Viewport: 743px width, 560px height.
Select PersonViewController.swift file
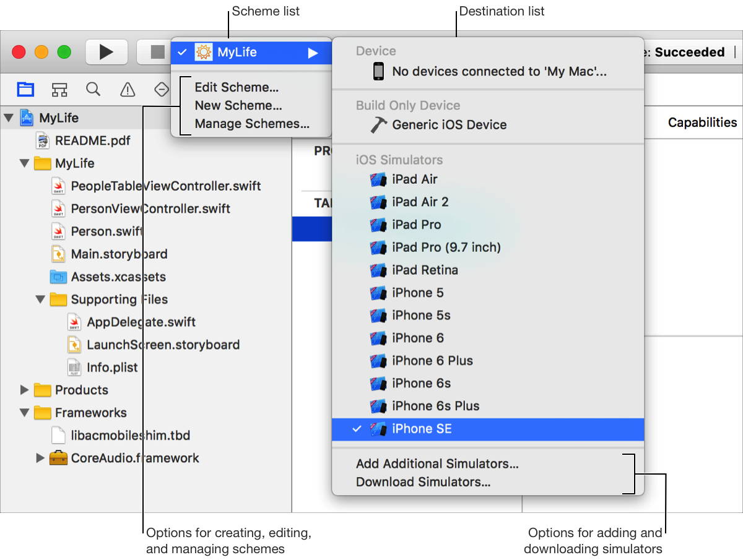coord(150,209)
